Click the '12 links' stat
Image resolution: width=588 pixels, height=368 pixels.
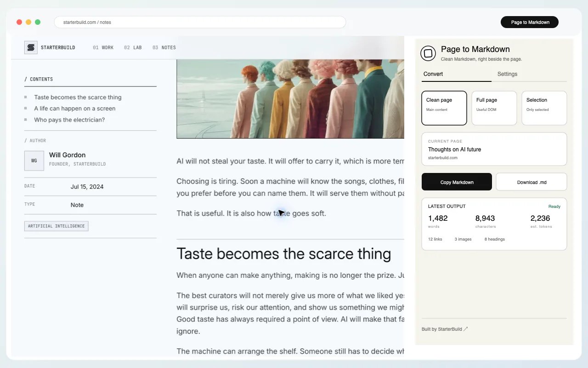click(x=435, y=239)
